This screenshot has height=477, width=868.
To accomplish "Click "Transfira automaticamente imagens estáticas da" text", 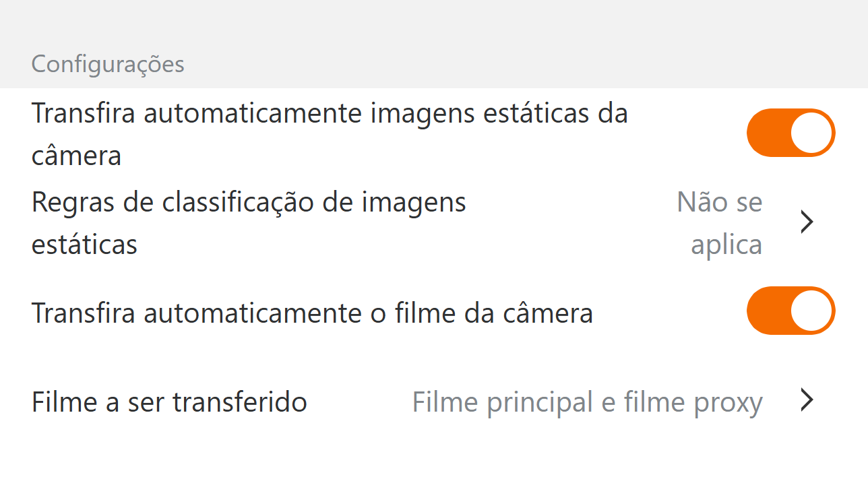I will [330, 113].
